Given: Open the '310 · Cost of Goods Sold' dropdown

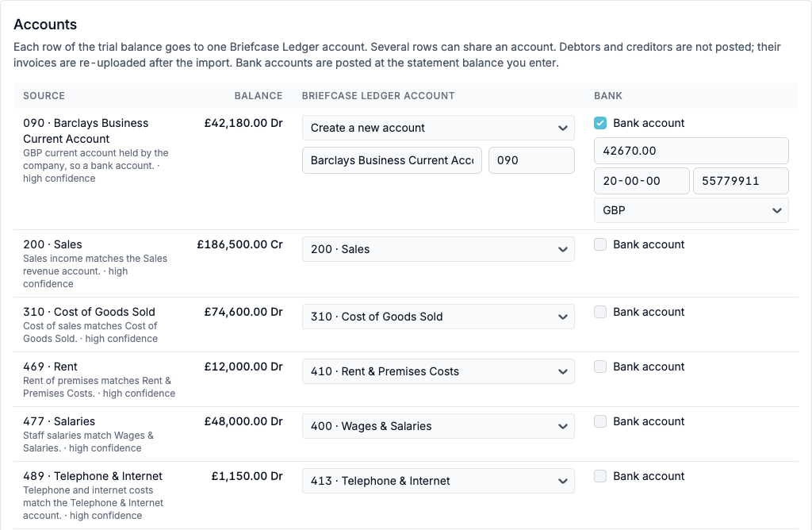Looking at the screenshot, I should tap(438, 317).
